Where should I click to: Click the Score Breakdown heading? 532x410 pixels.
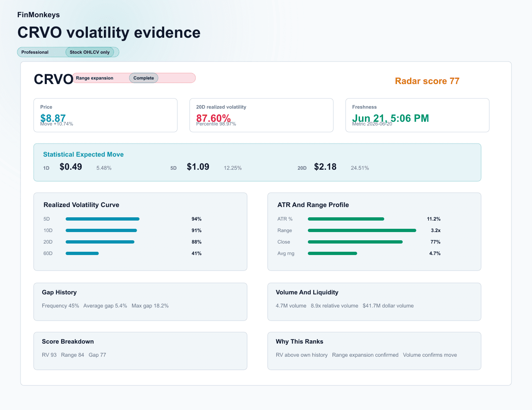point(68,342)
